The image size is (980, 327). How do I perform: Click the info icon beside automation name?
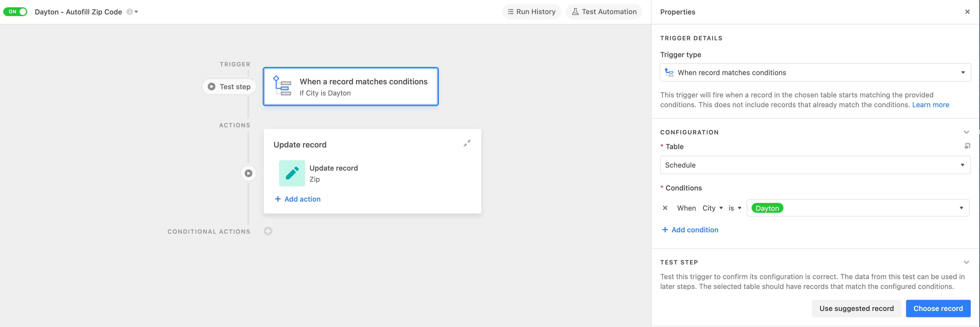click(x=129, y=12)
